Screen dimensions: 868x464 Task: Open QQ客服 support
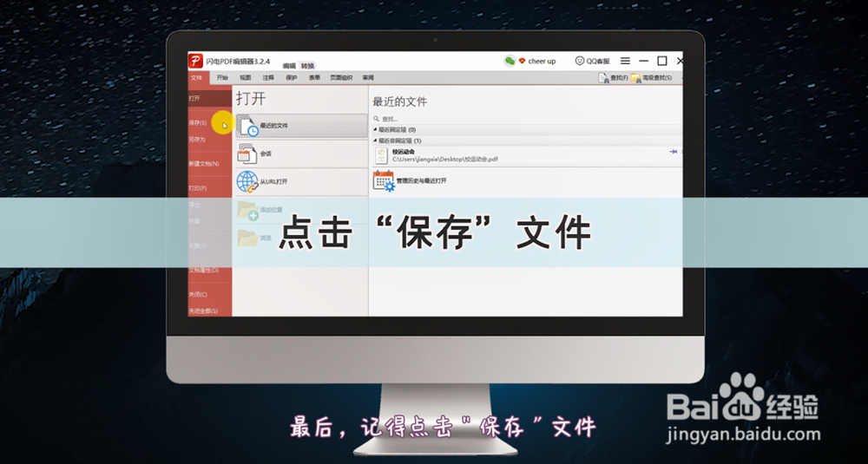pyautogui.click(x=592, y=62)
